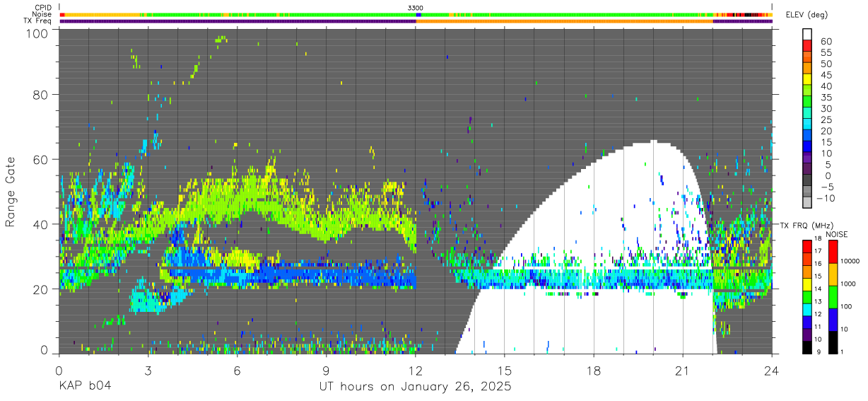Click the ELEV colorbar label 25

pos(825,120)
